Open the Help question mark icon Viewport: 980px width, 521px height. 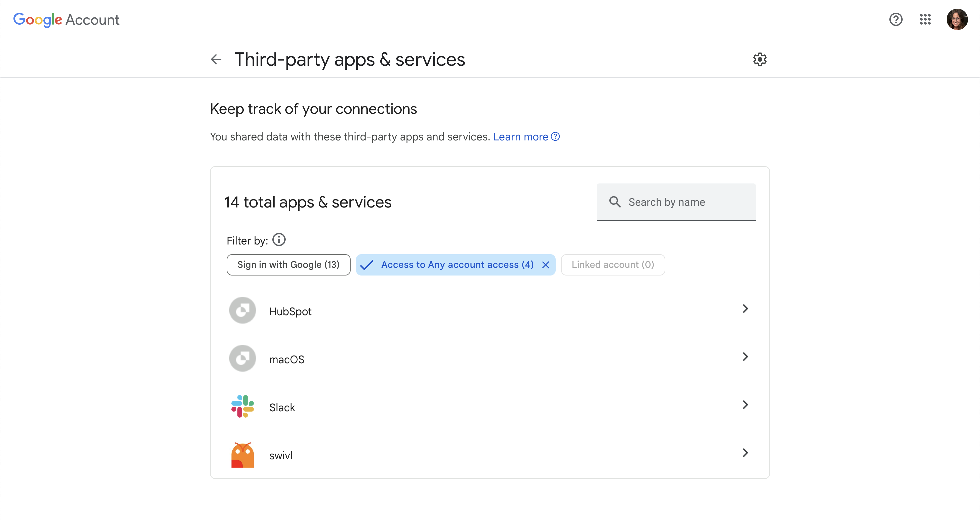[x=896, y=19]
